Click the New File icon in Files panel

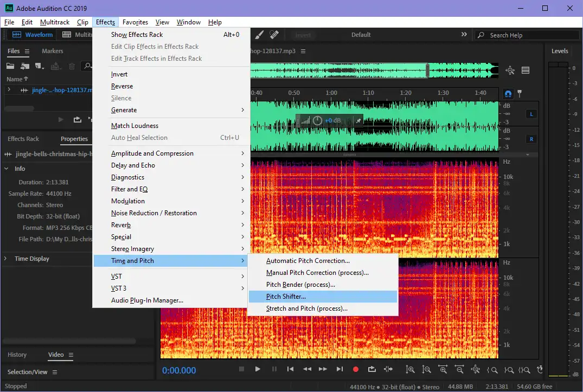tap(40, 66)
